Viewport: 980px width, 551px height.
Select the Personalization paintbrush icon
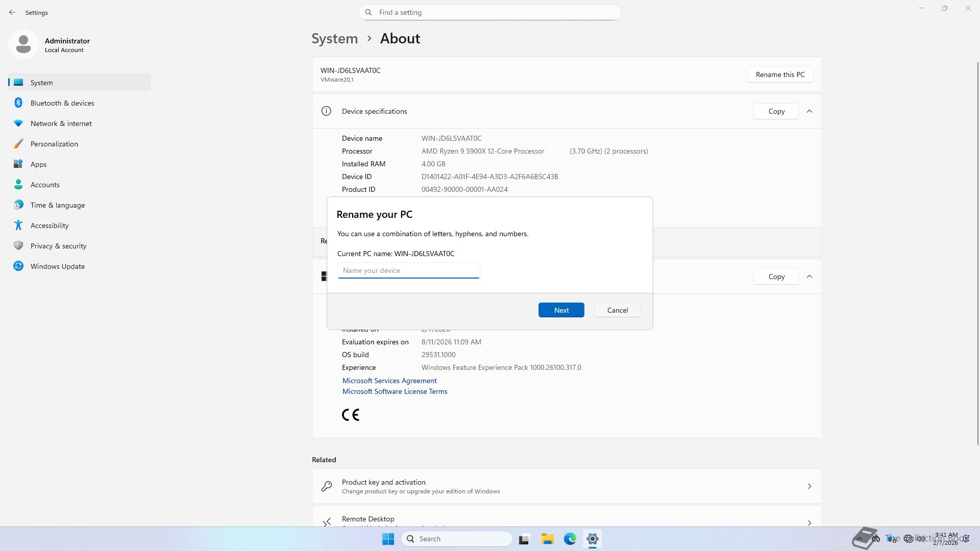(x=18, y=144)
